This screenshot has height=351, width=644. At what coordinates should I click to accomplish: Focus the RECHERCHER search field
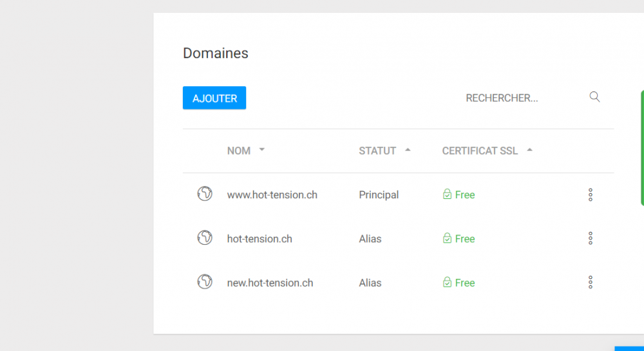click(x=509, y=98)
